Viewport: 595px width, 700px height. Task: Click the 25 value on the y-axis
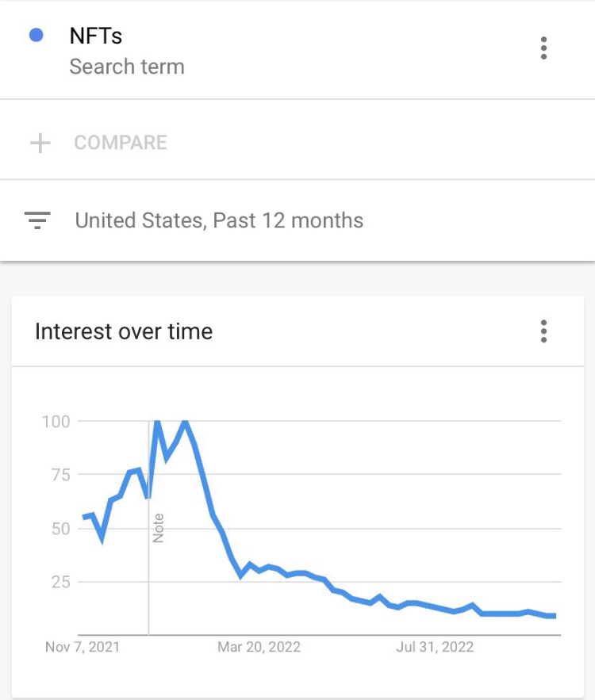coord(60,583)
